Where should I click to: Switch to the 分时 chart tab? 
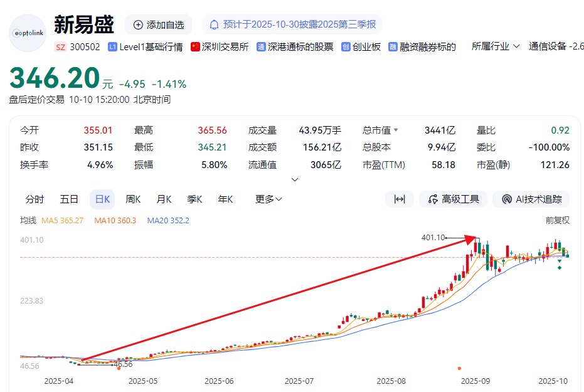[35, 199]
